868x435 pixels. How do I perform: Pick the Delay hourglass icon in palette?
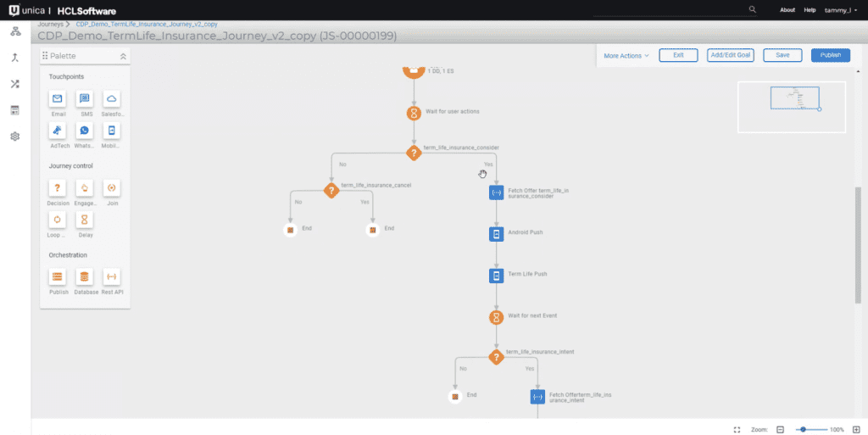(84, 220)
